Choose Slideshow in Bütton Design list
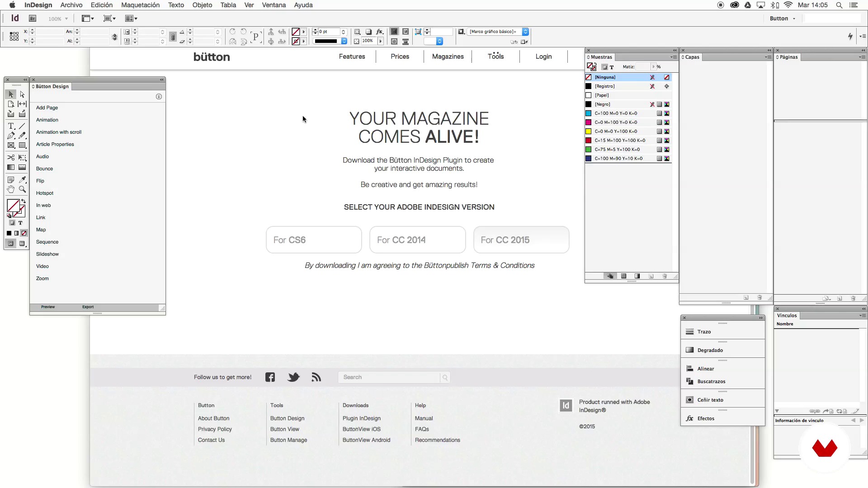 [47, 254]
